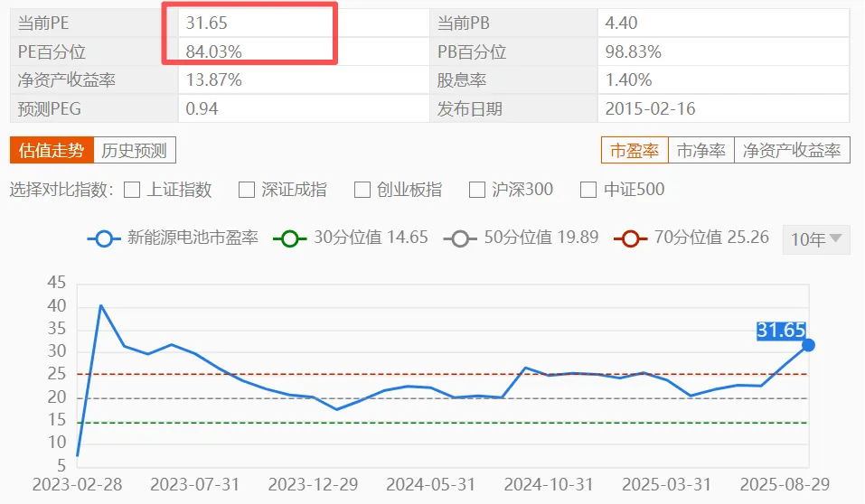The width and height of the screenshot is (865, 504).
Task: Select the 市净率 metric button
Action: [x=700, y=150]
